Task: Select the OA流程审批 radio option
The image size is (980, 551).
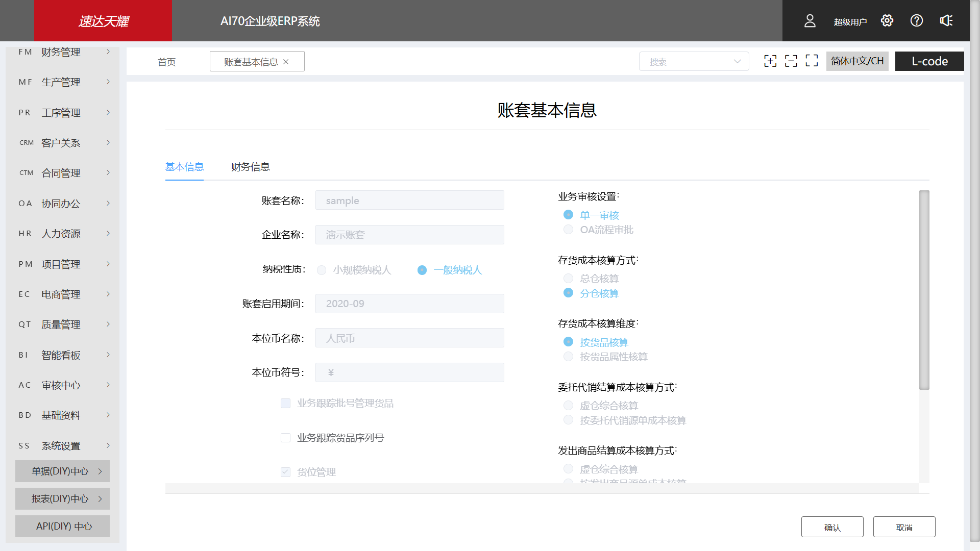Action: click(568, 230)
